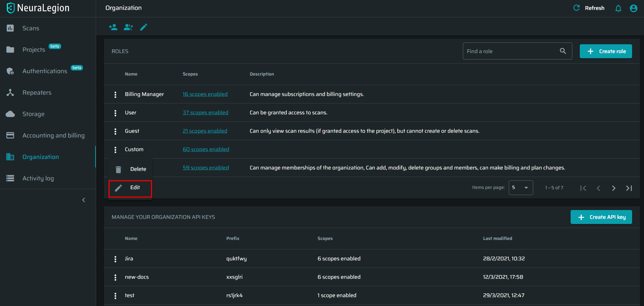Open new-docs API key options menu
The image size is (644, 306).
point(116,277)
